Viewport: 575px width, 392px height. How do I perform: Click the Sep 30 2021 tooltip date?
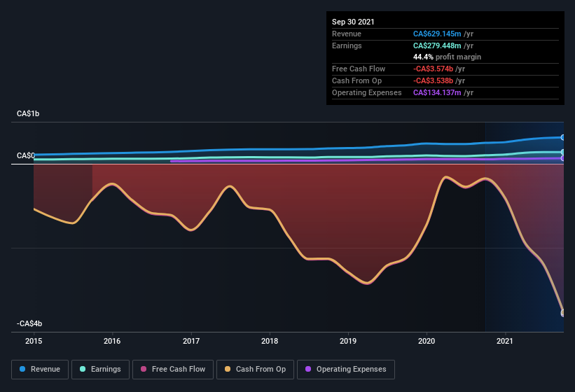pos(353,22)
